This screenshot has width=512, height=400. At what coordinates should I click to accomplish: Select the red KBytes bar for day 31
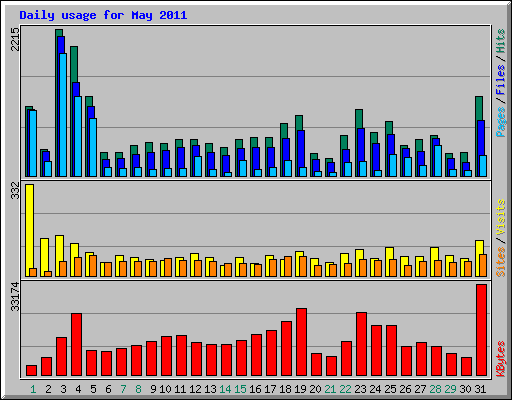pyautogui.click(x=481, y=330)
